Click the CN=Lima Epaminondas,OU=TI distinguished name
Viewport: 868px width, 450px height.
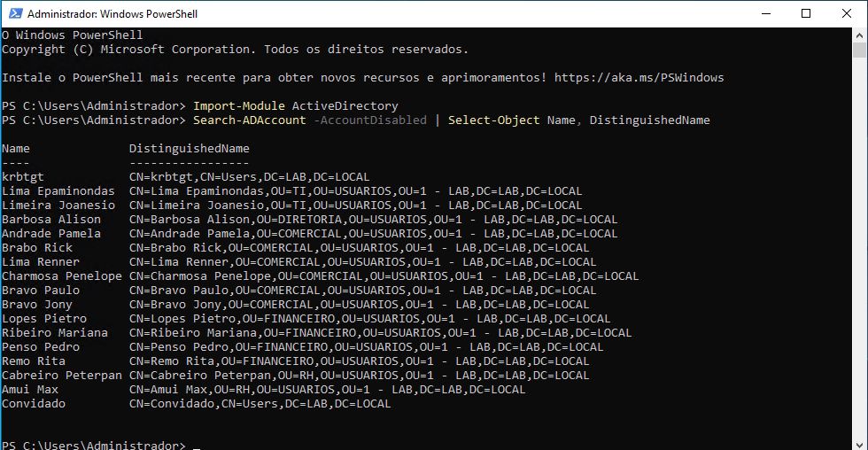pyautogui.click(x=355, y=191)
